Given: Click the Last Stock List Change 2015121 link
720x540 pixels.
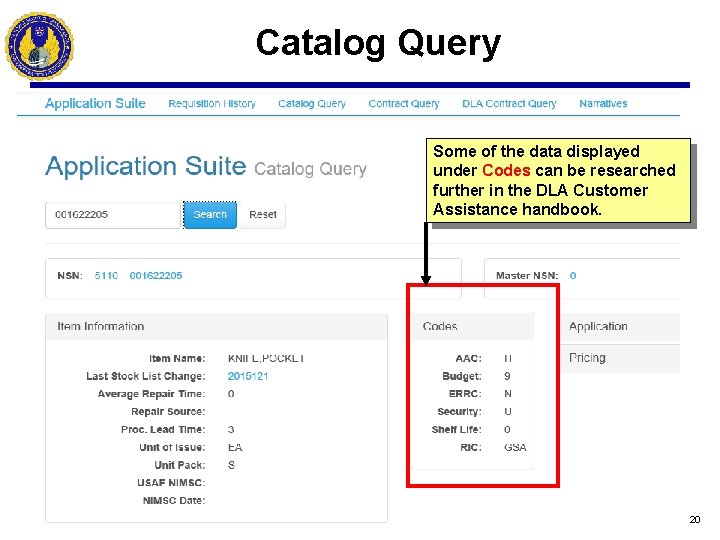Looking at the screenshot, I should [x=248, y=376].
